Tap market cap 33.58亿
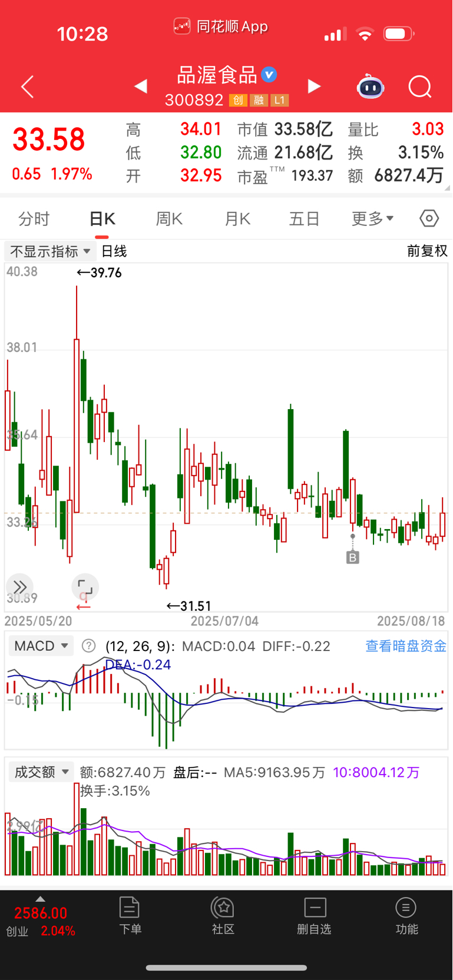The image size is (453, 980). coord(303,129)
